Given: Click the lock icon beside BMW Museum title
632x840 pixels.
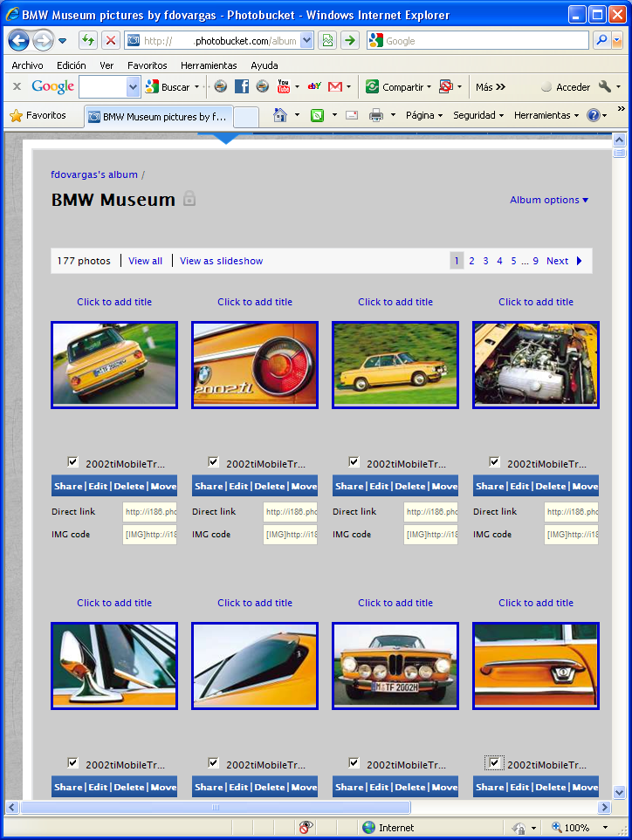Looking at the screenshot, I should click(x=189, y=199).
